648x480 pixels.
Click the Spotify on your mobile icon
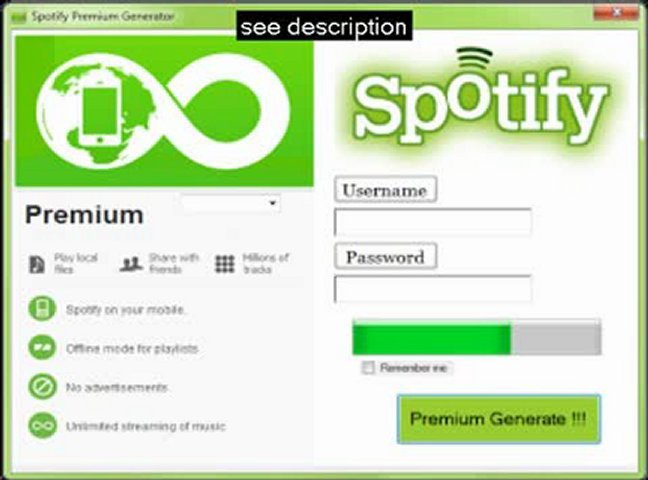pos(42,309)
